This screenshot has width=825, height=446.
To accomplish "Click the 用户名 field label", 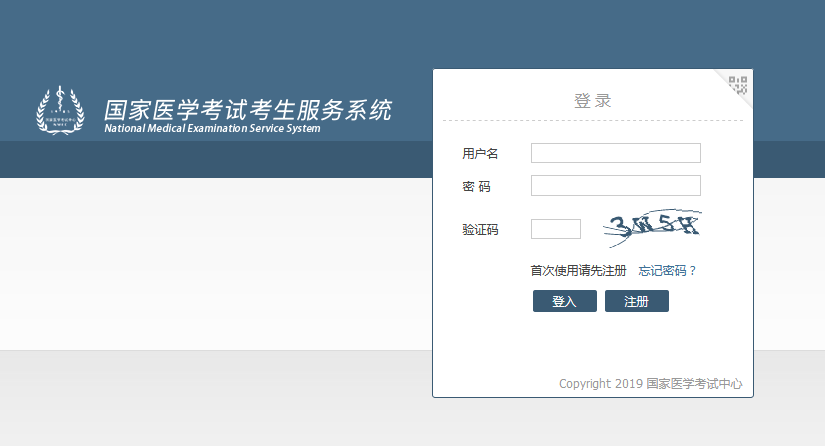I will 480,153.
